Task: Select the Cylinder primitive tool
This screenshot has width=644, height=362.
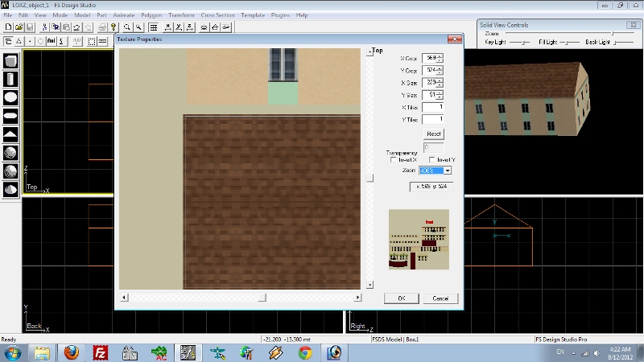Action: 11,79
